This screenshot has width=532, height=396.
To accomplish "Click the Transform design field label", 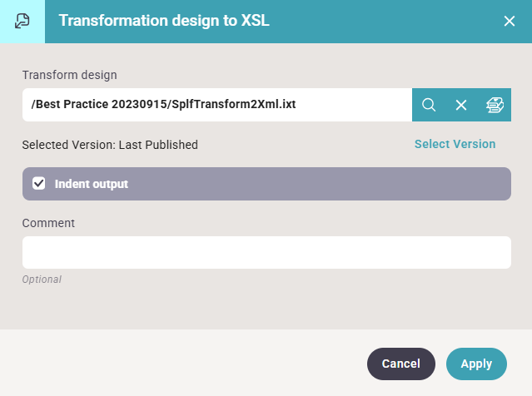I will click(70, 75).
